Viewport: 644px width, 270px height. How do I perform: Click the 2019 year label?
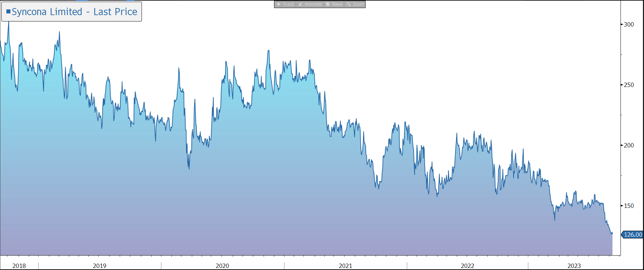pos(100,266)
